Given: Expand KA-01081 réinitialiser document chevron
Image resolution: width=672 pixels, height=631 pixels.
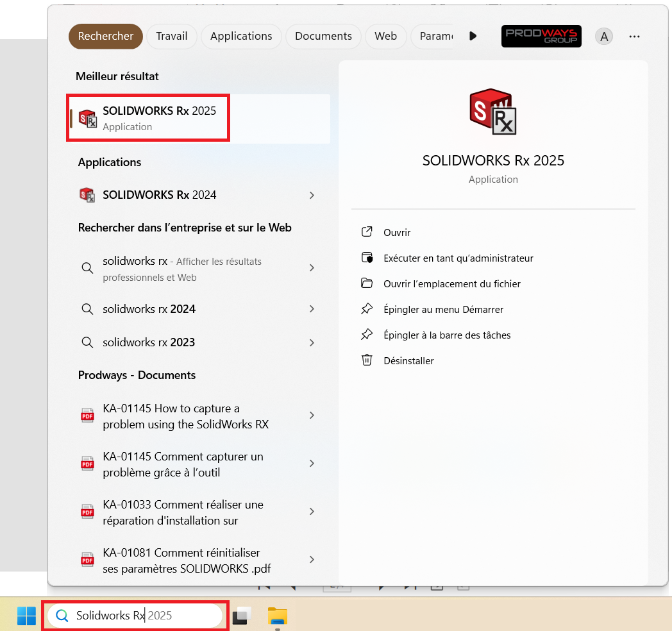Looking at the screenshot, I should coord(312,559).
